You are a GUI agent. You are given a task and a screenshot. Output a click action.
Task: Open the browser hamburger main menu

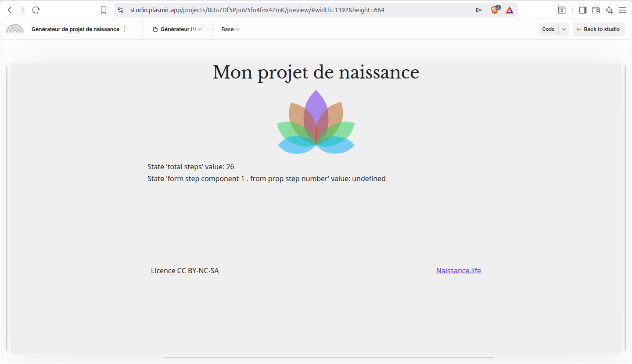pyautogui.click(x=622, y=10)
